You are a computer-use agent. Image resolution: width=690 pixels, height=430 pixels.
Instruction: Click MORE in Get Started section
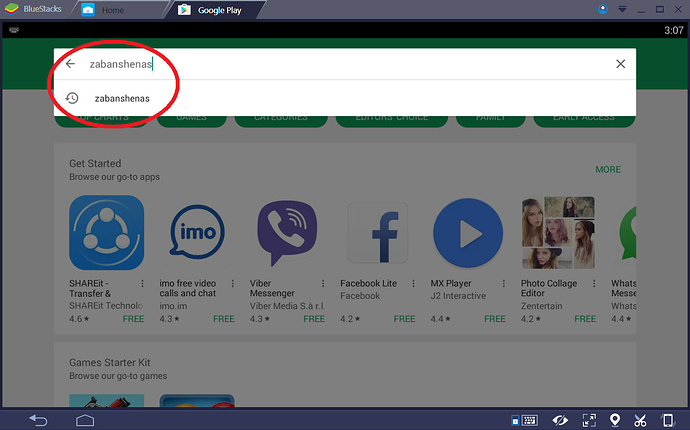[x=608, y=169]
